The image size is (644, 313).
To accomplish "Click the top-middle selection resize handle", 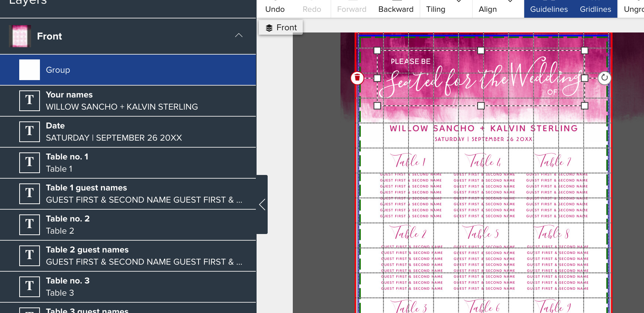I will 481,50.
